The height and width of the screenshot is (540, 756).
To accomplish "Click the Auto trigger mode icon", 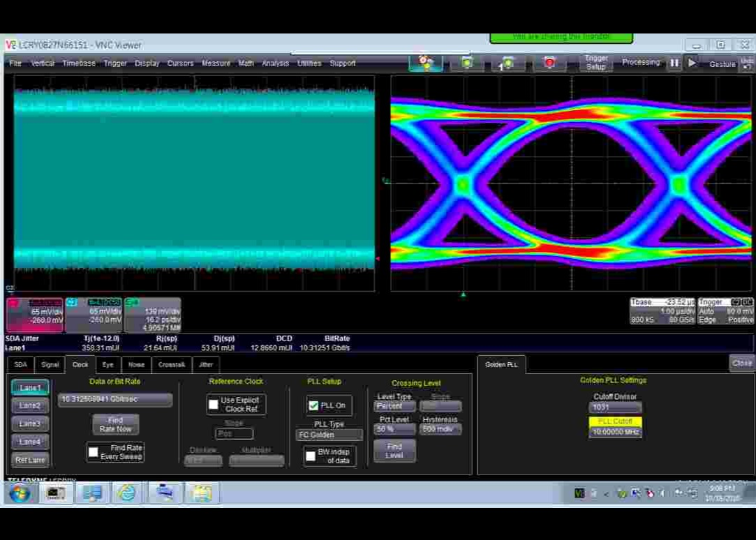I will coord(426,63).
